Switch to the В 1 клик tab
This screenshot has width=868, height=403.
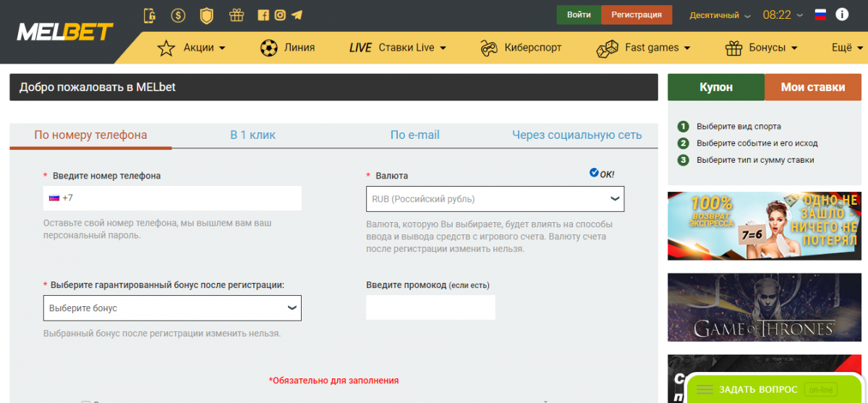253,135
